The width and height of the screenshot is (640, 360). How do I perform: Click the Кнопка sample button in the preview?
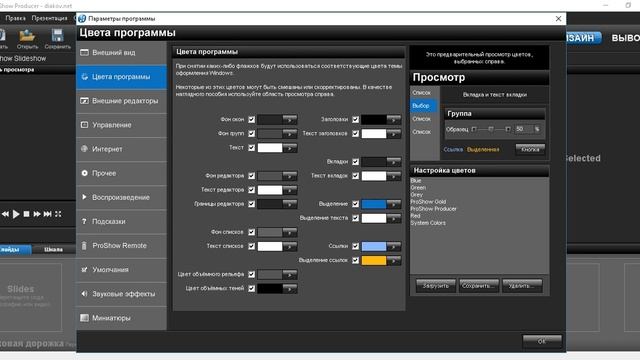(530, 149)
